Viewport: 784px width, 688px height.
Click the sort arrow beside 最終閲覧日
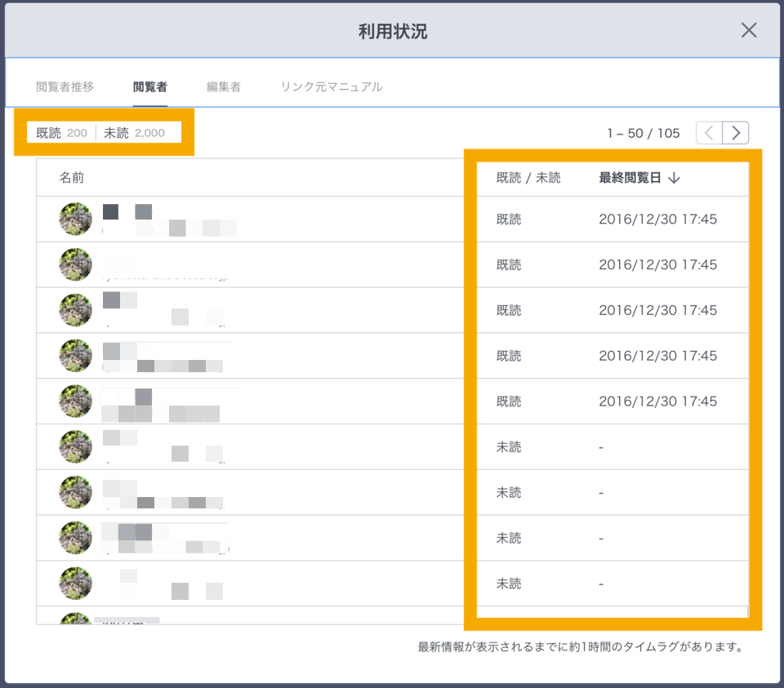coord(674,178)
